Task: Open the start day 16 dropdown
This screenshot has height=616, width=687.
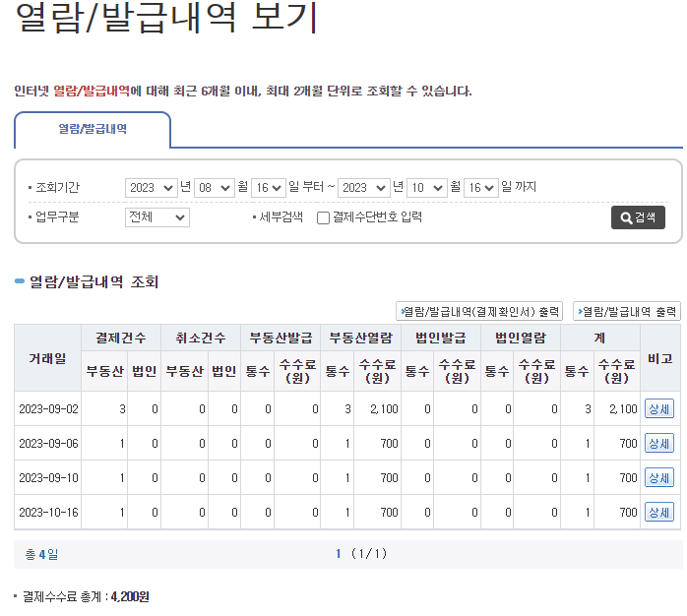Action: coord(268,188)
